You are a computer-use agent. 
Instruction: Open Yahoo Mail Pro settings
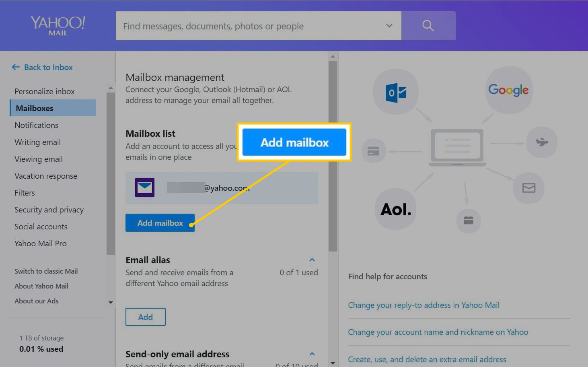coord(41,243)
